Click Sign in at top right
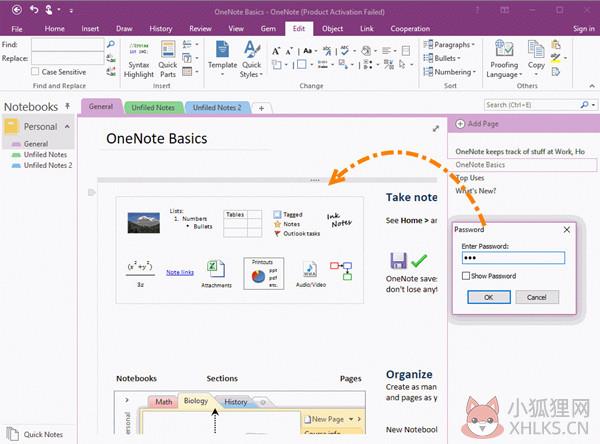Image resolution: width=600 pixels, height=444 pixels. tap(584, 29)
